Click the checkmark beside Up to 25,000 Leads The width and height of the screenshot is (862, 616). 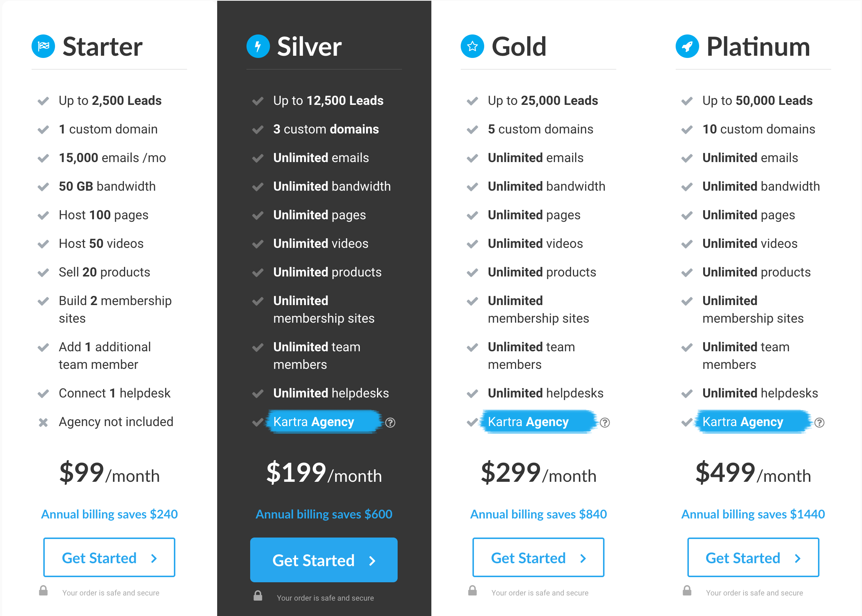pos(472,101)
